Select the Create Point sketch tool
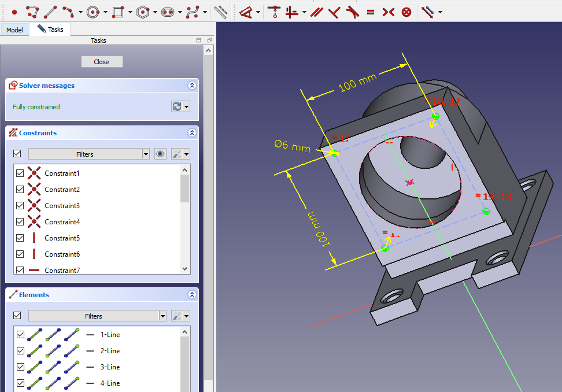 tap(14, 12)
